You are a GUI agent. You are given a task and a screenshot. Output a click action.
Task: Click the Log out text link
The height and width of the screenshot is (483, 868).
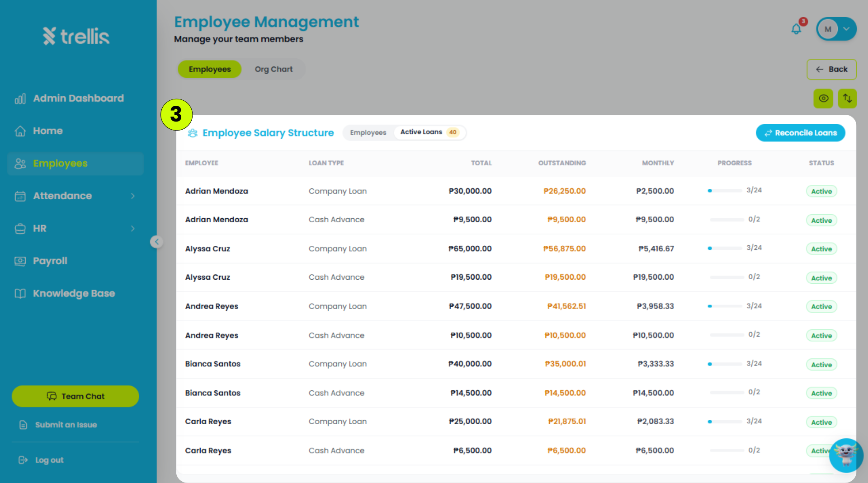(x=49, y=460)
